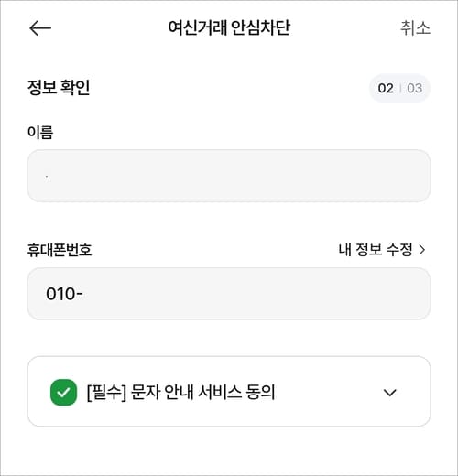Tap the white checkmark inside green box

63,393
